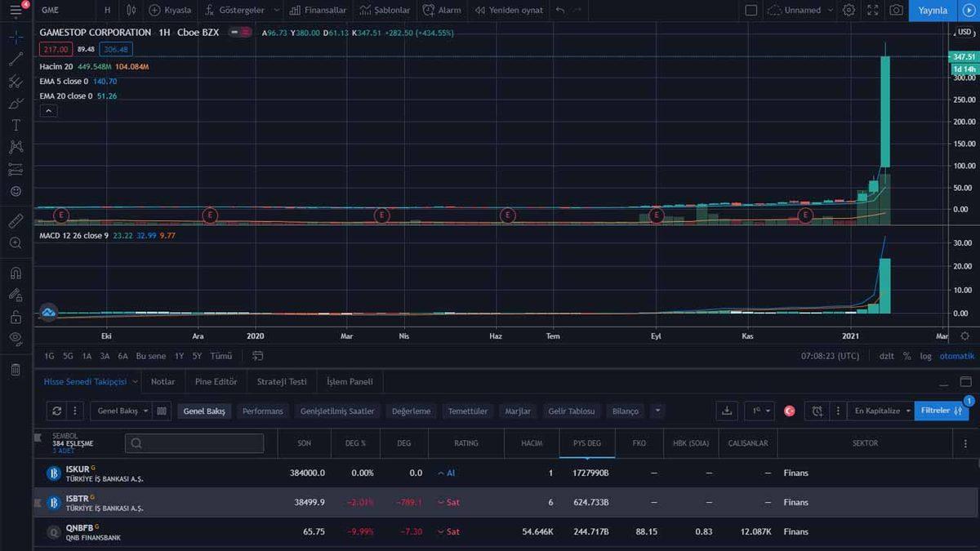
Task: Select the crosshair cursor tool
Action: click(16, 38)
